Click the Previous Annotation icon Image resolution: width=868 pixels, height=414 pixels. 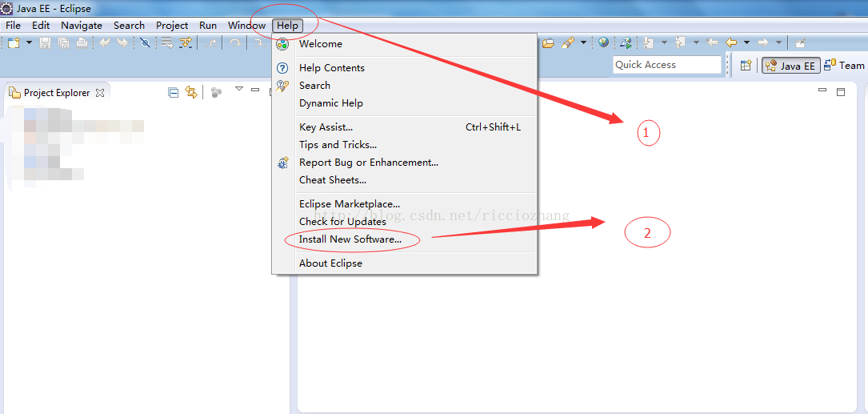click(680, 42)
